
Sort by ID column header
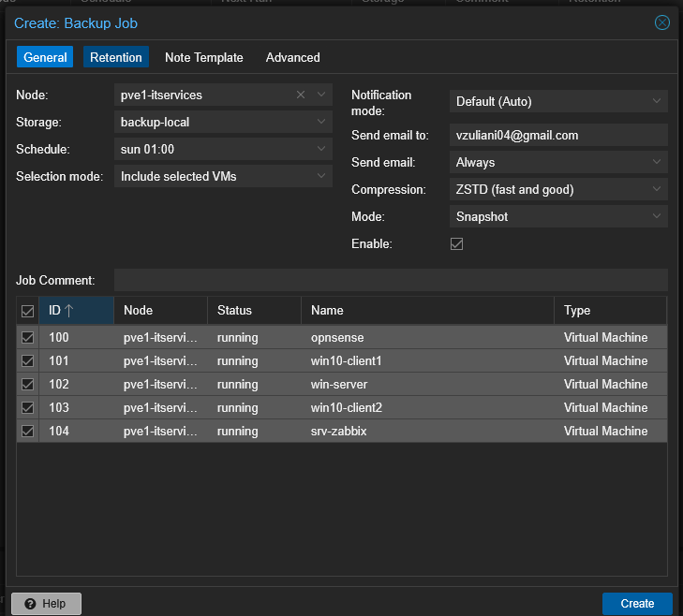tap(75, 310)
